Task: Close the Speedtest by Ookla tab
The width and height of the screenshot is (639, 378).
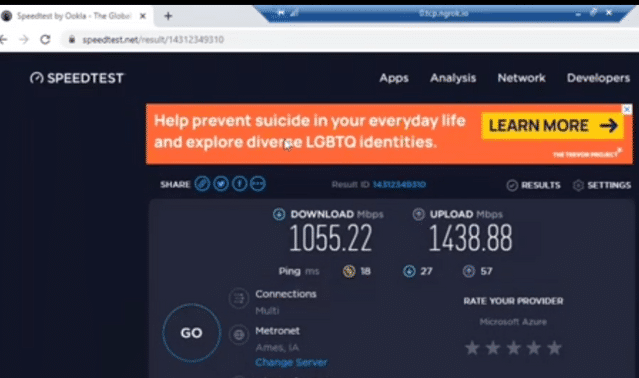Action: tap(143, 16)
